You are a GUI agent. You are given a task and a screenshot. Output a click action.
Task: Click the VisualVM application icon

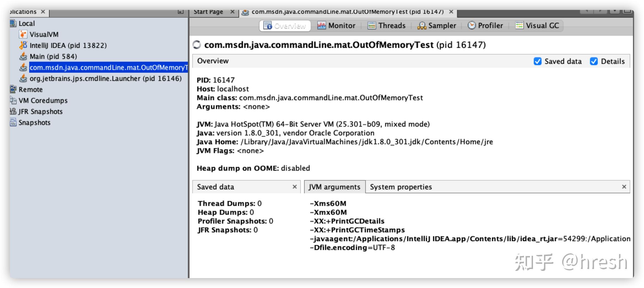click(x=23, y=34)
